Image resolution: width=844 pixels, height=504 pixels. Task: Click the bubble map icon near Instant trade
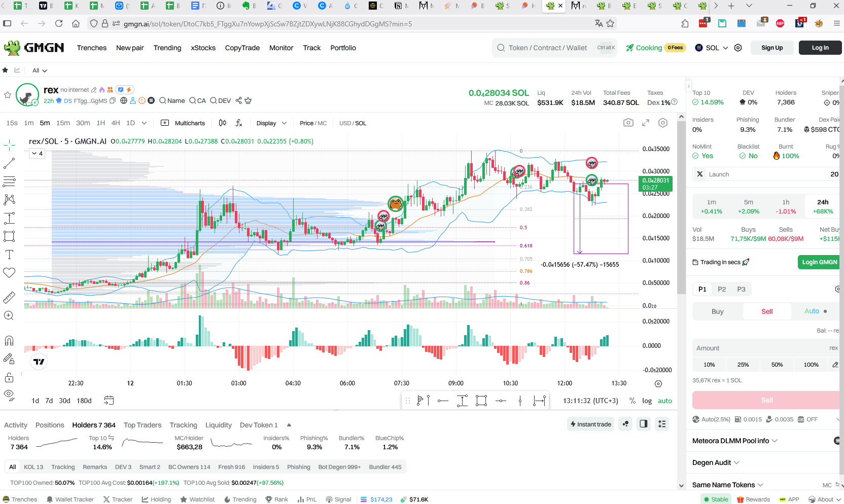[626, 424]
